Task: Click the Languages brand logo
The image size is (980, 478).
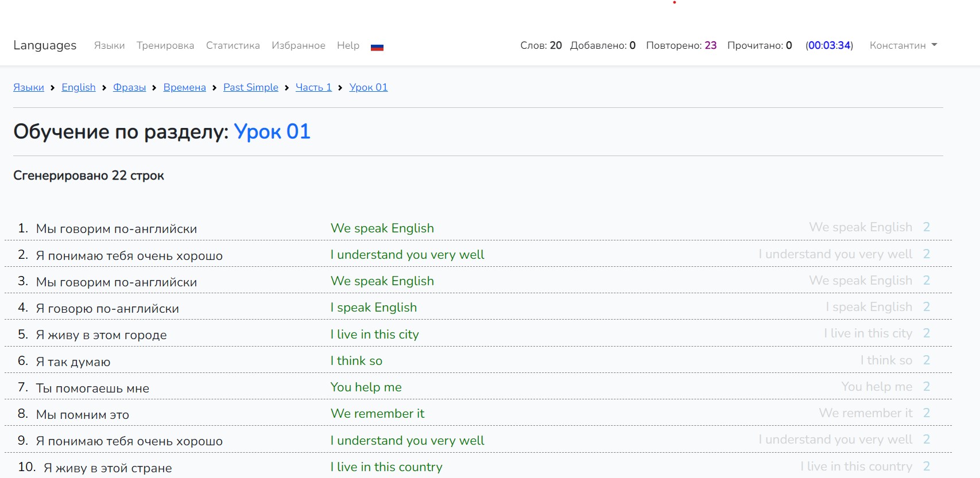Action: [45, 45]
